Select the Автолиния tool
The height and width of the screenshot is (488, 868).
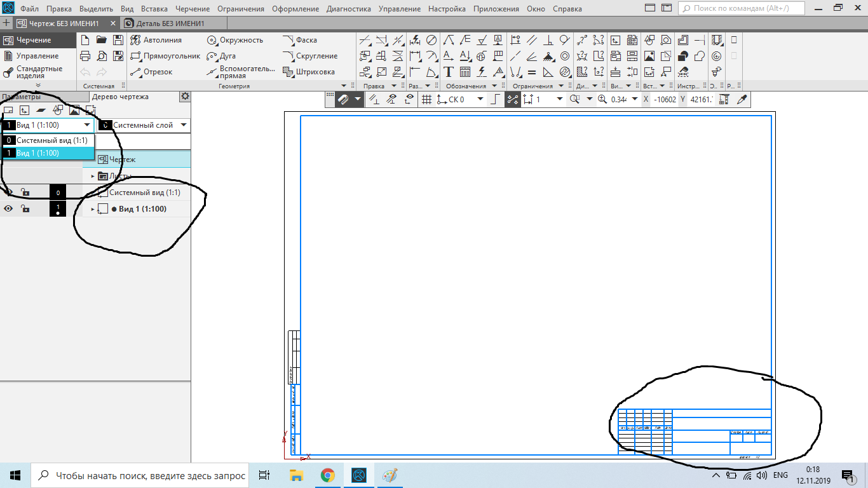156,40
